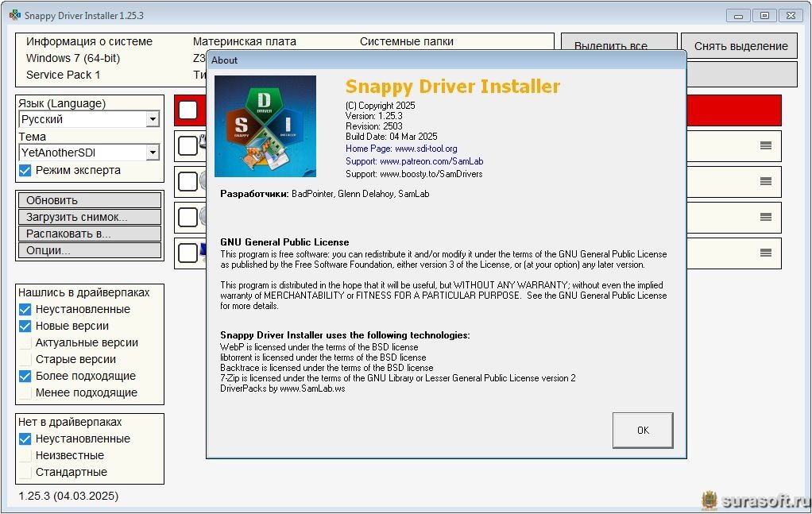This screenshot has height=514, width=812.
Task: Open the Опции... settings button
Action: point(89,250)
